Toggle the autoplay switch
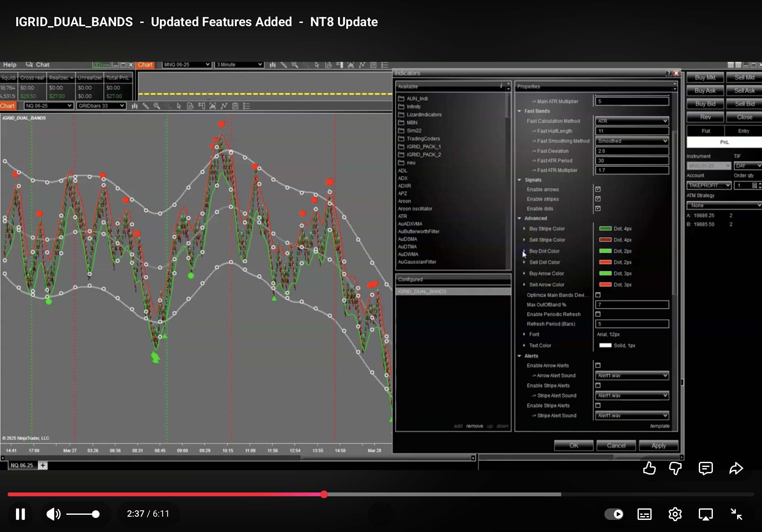This screenshot has width=762, height=532. click(614, 514)
